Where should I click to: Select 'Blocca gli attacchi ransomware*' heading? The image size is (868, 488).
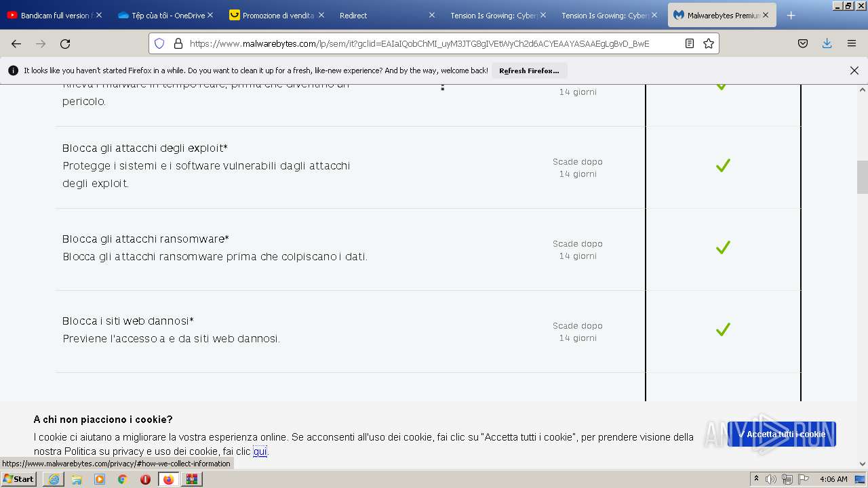tap(146, 239)
